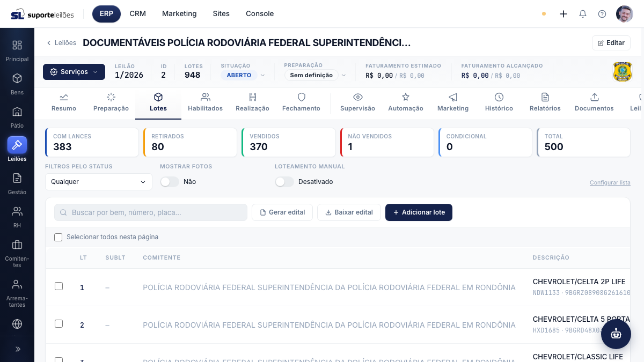Open the Resumo tab
The width and height of the screenshot is (644, 362).
pos(64,102)
